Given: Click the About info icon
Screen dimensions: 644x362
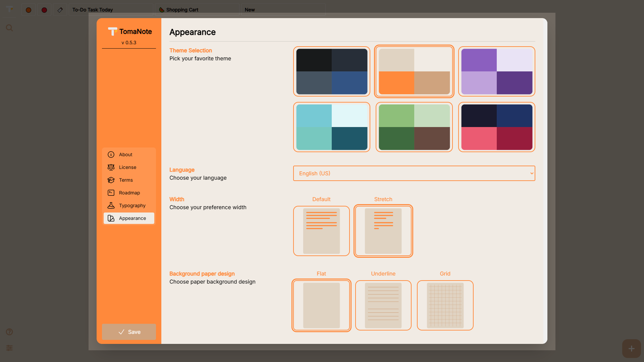Looking at the screenshot, I should [x=111, y=155].
